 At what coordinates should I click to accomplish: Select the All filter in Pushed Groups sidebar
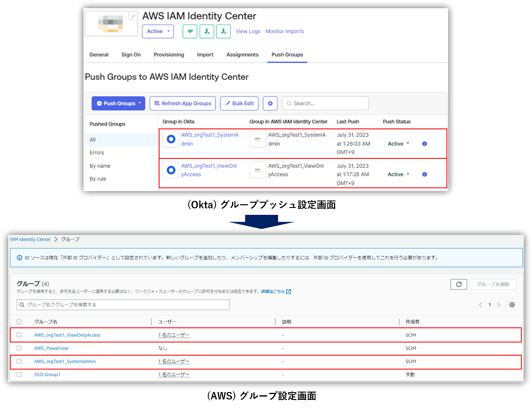coord(122,140)
